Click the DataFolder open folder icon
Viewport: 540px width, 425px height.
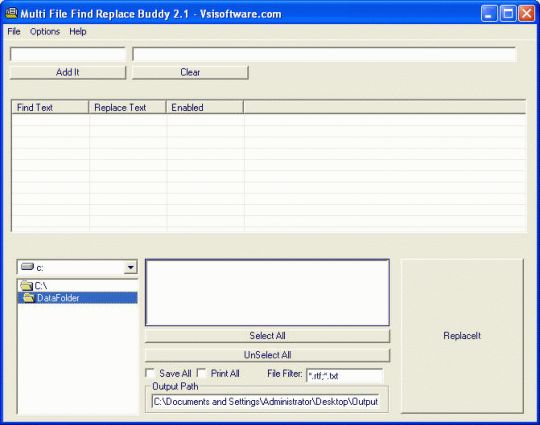pos(29,298)
